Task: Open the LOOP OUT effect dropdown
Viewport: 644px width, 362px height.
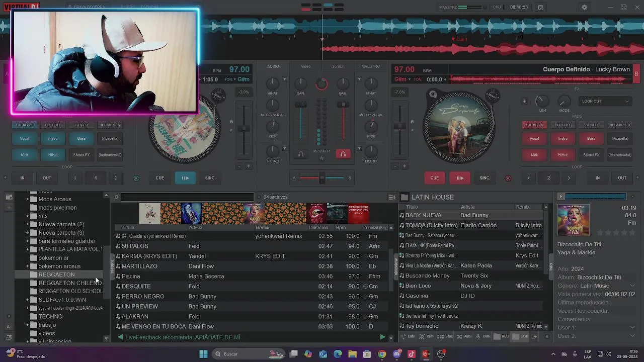Action: 605,101
